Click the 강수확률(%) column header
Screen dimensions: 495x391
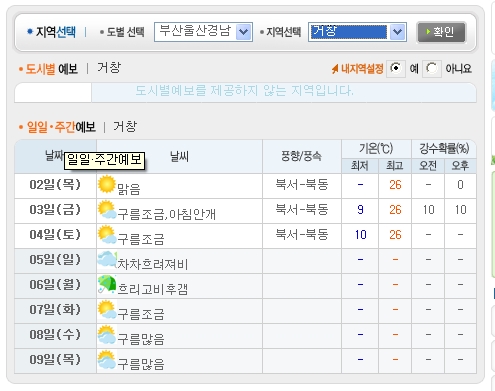(444, 149)
